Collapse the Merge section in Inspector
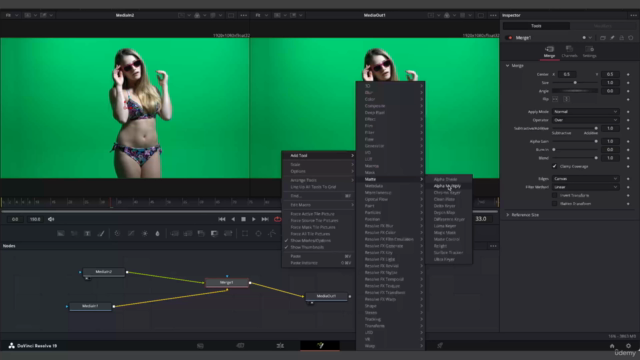The height and width of the screenshot is (360, 640). click(507, 65)
